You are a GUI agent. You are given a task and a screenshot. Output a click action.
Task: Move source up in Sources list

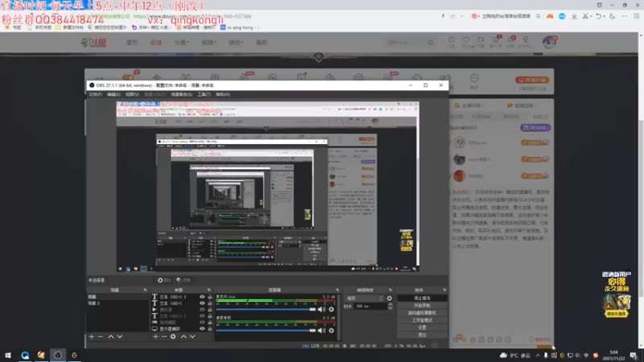click(x=184, y=336)
